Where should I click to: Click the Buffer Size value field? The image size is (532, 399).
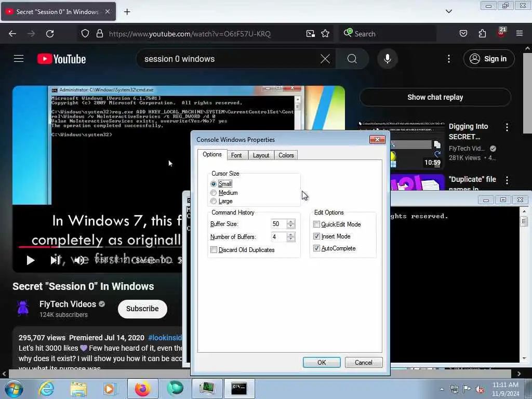[278, 224]
